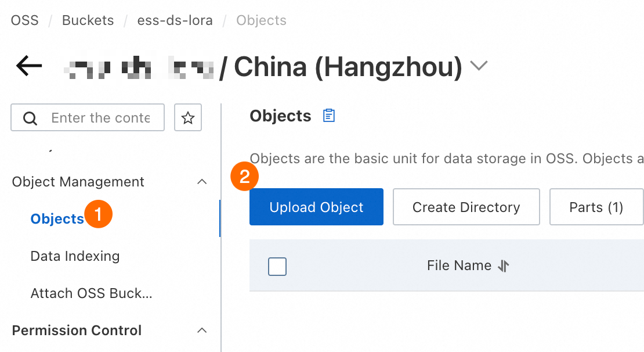Focus the sidebar search input field
This screenshot has width=644, height=352.
coord(100,118)
